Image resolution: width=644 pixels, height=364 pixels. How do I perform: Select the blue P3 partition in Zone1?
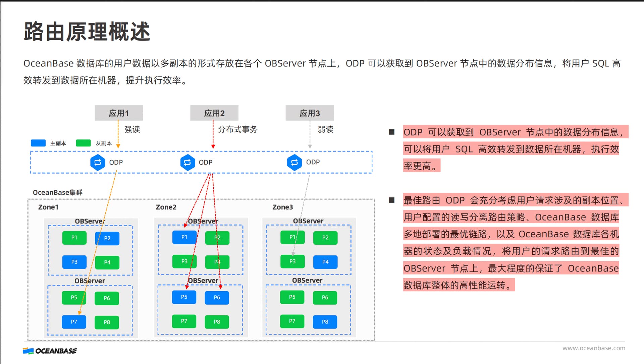click(74, 262)
